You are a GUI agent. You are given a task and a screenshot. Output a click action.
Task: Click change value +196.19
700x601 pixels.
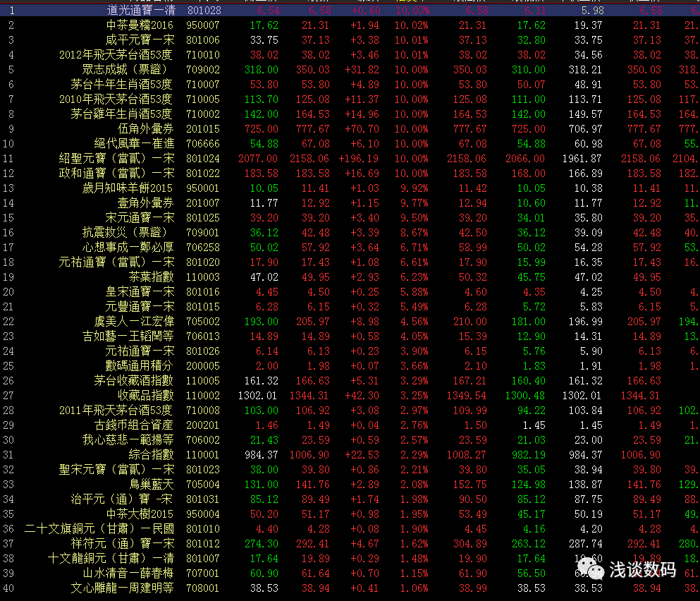tap(359, 159)
